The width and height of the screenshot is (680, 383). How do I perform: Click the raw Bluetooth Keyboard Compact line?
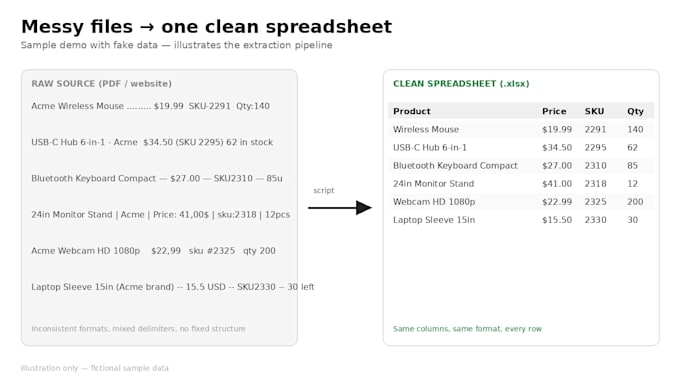tap(157, 178)
